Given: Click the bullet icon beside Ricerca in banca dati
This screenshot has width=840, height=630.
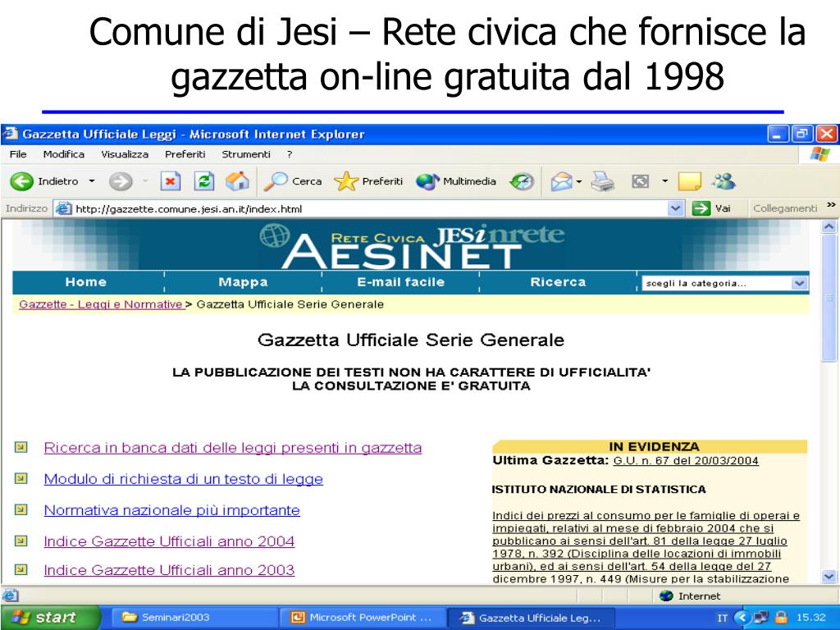Looking at the screenshot, I should (x=21, y=447).
